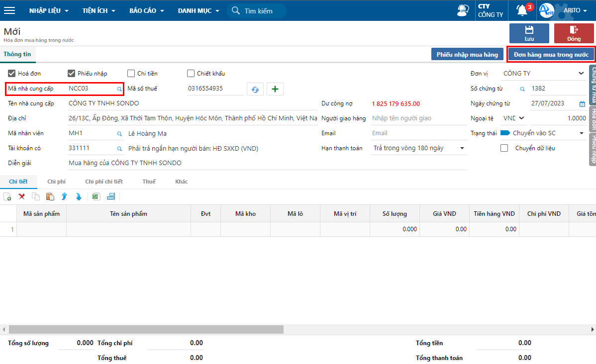Screen dimensions: 596x364
Task: Click the horizontal scrollbar thumb
Action: point(146,329)
